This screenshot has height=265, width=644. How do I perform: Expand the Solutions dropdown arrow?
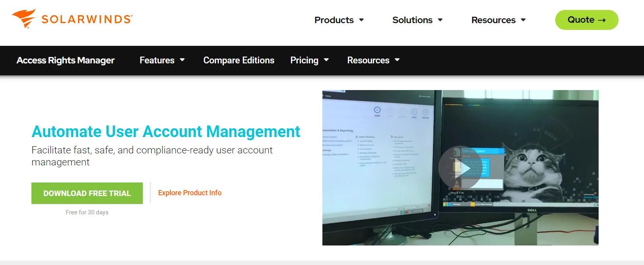(440, 20)
